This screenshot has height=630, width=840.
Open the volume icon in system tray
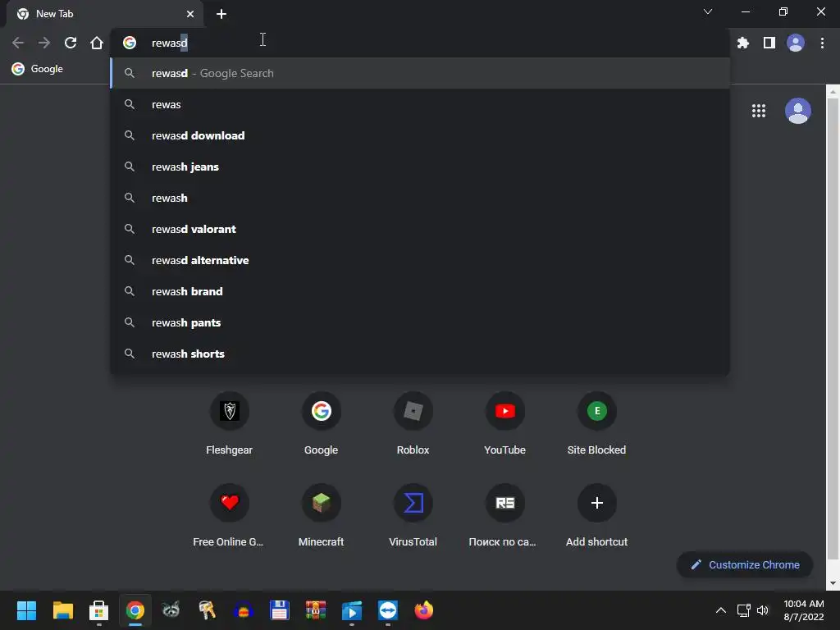[x=762, y=610]
